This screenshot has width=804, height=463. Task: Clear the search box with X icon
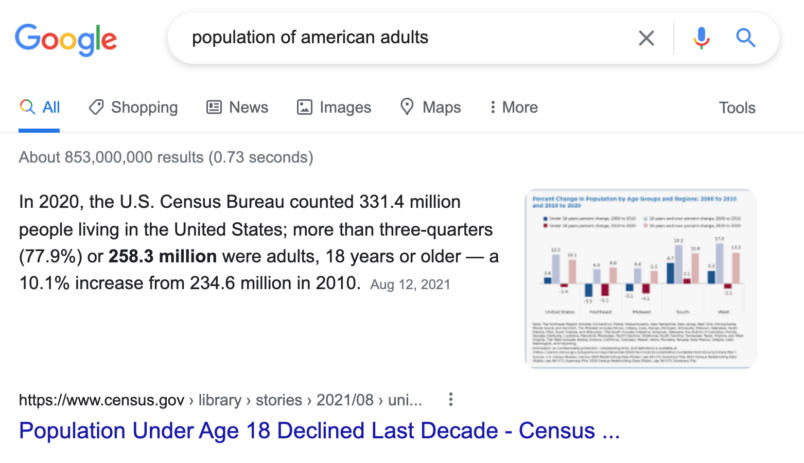pos(647,38)
